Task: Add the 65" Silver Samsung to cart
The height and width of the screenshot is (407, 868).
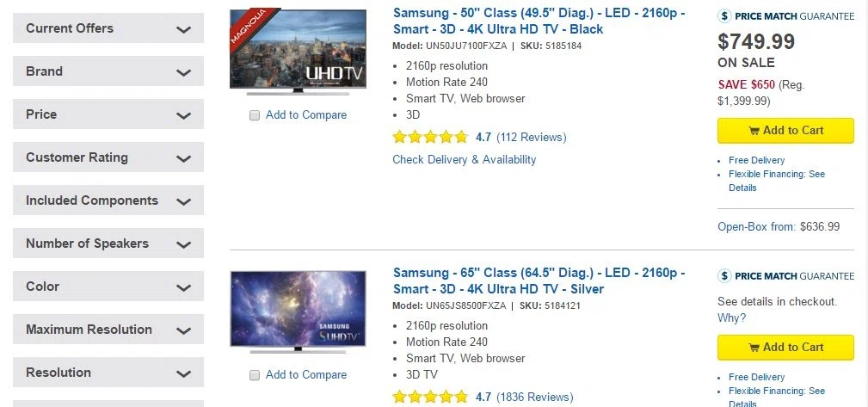Action: click(785, 347)
